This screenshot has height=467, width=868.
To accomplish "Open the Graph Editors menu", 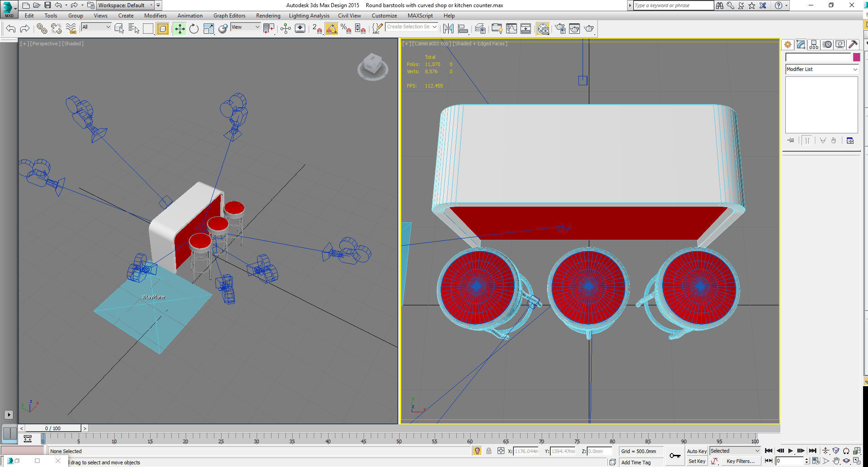I will pos(229,16).
